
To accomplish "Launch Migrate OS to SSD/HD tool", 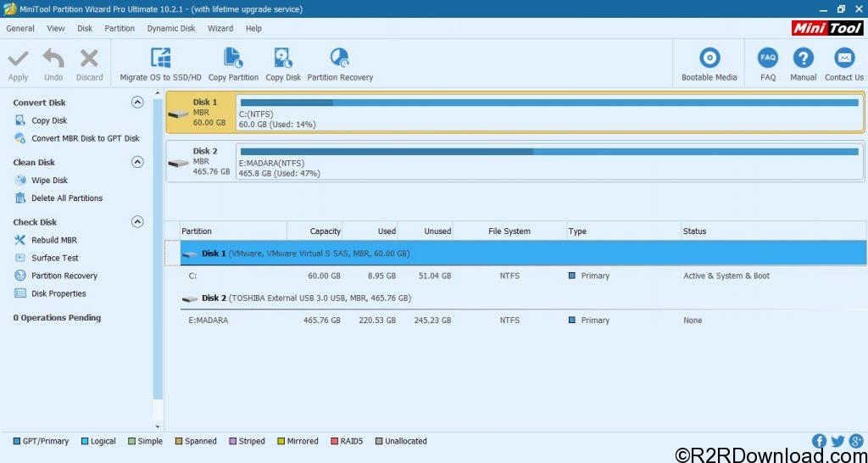I will [x=160, y=64].
